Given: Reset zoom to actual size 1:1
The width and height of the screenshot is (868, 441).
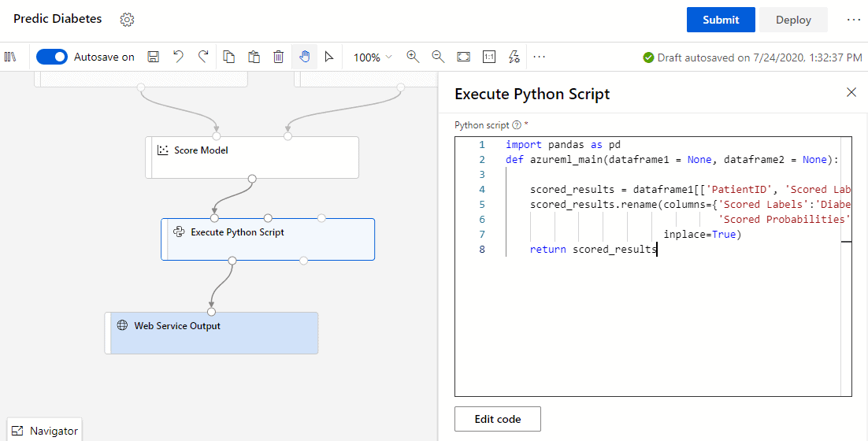Looking at the screenshot, I should pos(489,57).
